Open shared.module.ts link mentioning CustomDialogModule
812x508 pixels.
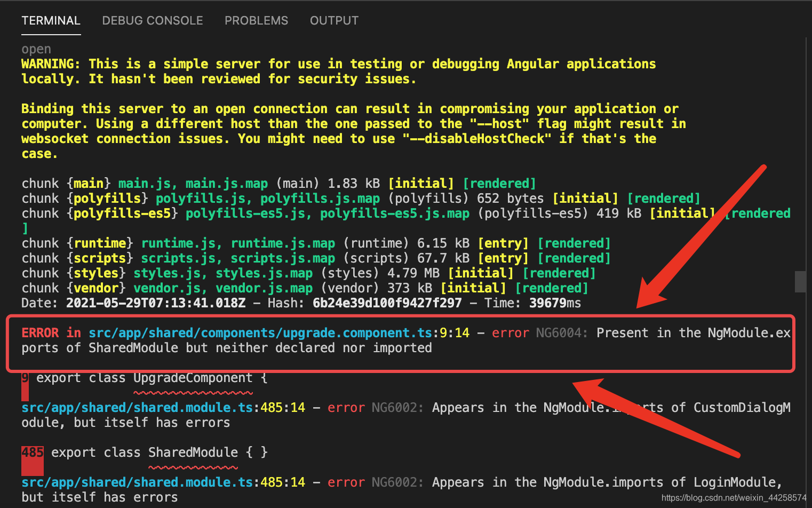click(x=137, y=408)
